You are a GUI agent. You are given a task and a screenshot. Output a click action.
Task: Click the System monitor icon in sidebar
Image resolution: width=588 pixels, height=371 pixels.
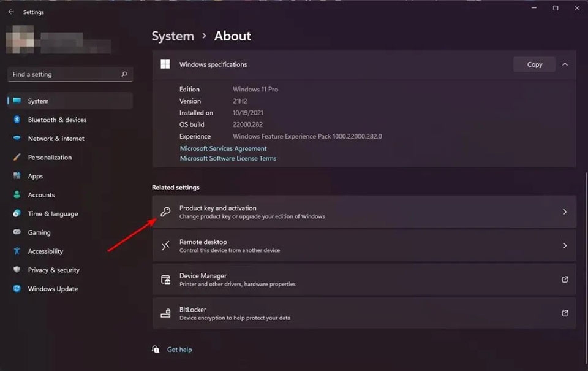coord(17,101)
